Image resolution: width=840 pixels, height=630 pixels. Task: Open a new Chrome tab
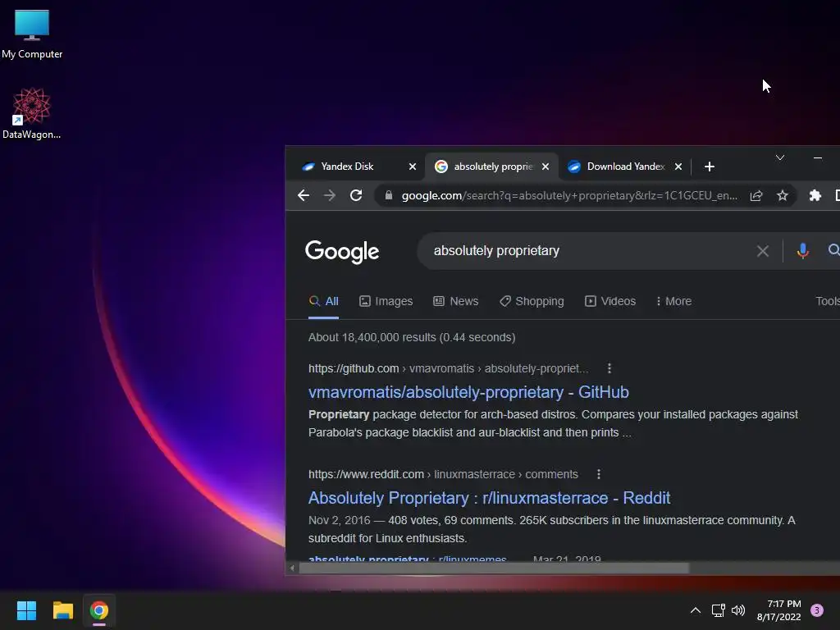point(710,167)
